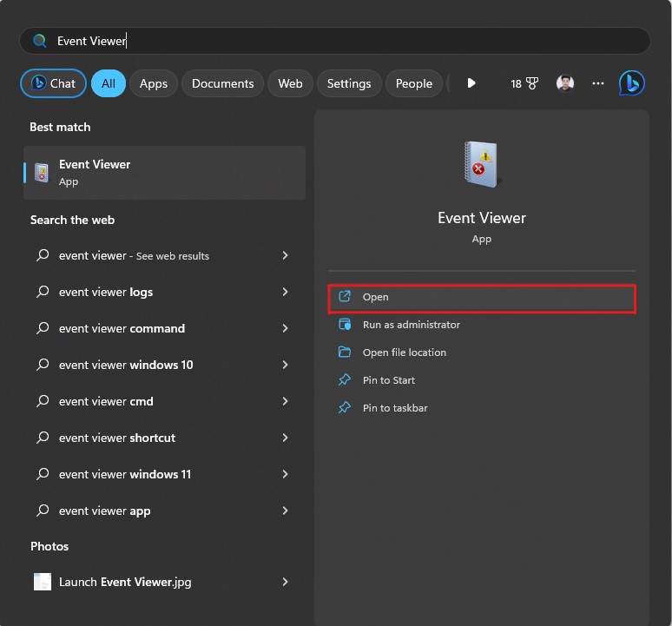
Task: Click web suggestion 'event viewer windows 11'
Action: [x=165, y=474]
